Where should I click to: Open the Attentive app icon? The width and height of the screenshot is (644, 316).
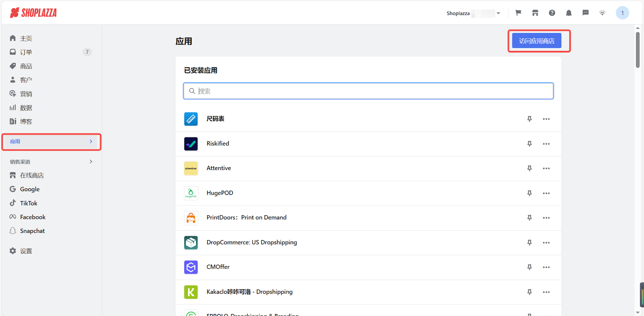tap(191, 168)
